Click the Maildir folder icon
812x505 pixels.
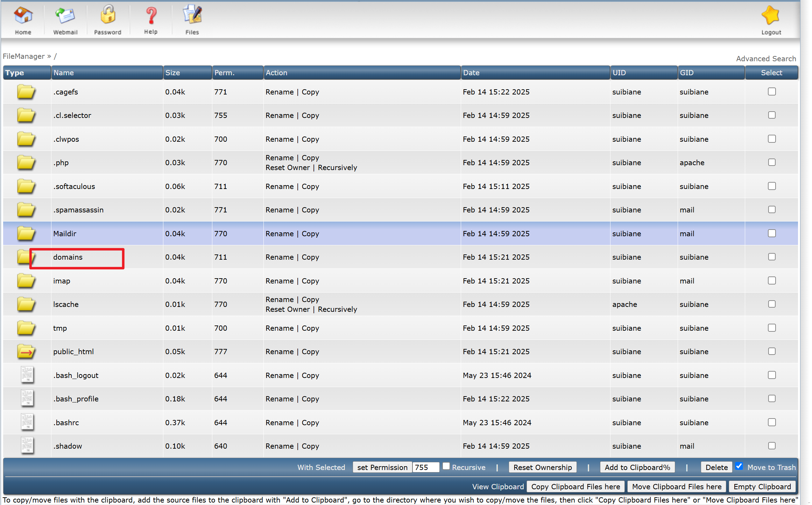pos(26,233)
